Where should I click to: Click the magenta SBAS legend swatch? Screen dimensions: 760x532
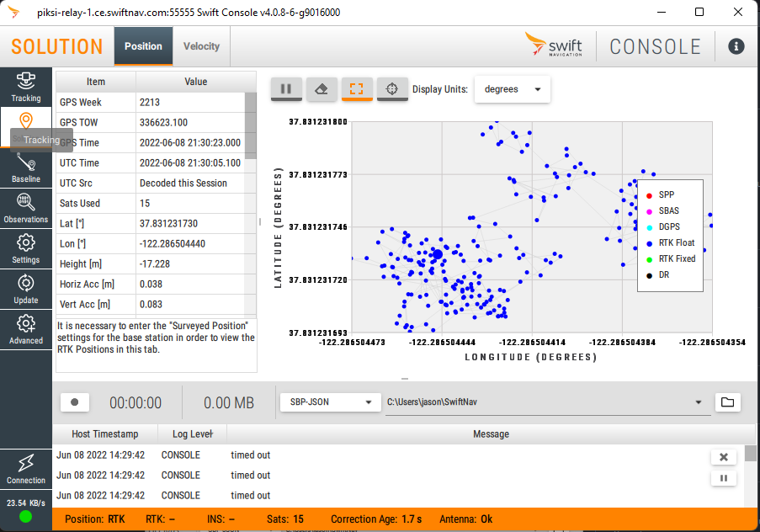click(x=650, y=211)
